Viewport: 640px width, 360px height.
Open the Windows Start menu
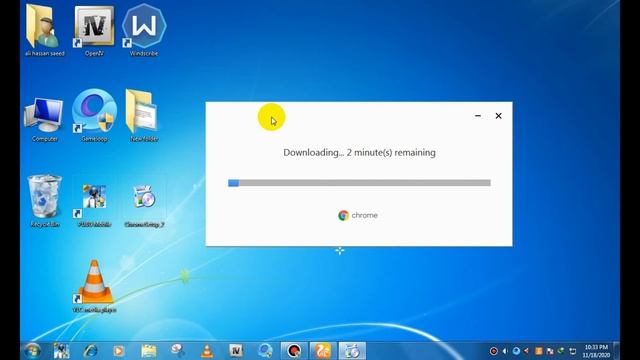[x=32, y=351]
